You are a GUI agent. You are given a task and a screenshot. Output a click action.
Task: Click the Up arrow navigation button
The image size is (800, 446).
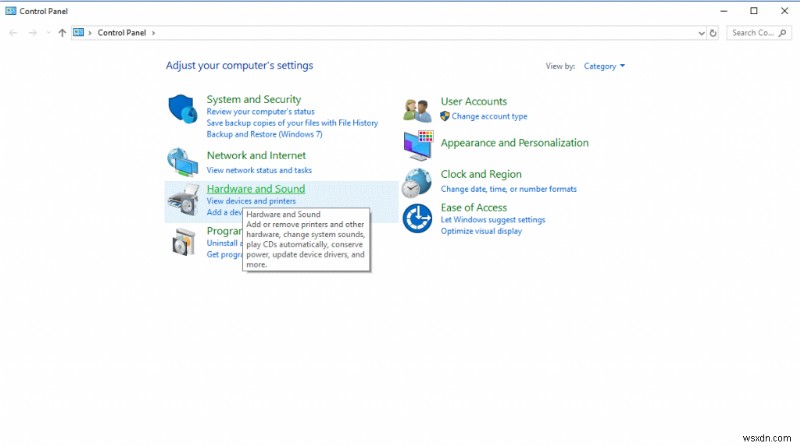(x=62, y=33)
